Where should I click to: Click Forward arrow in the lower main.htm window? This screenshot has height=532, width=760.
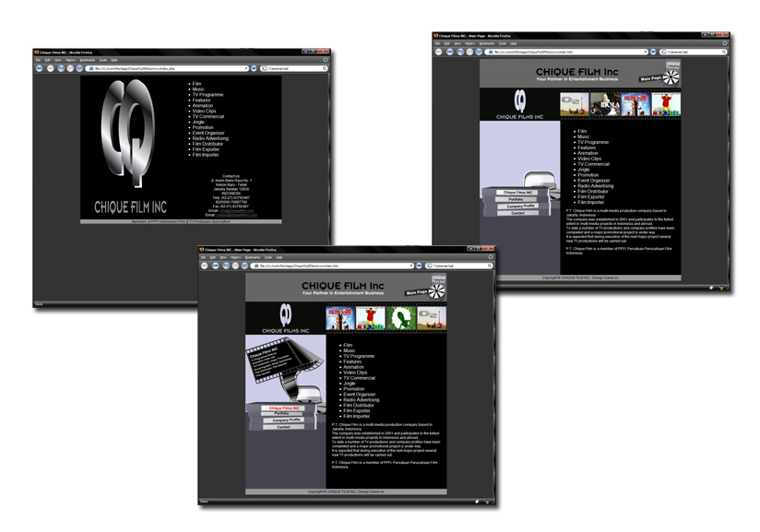click(215, 266)
